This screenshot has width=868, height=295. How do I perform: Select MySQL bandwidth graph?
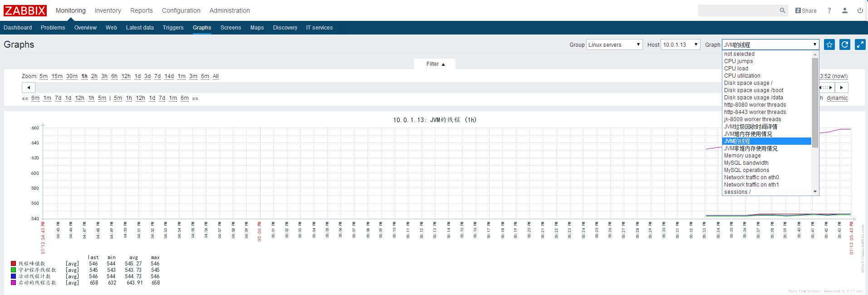[x=767, y=163]
